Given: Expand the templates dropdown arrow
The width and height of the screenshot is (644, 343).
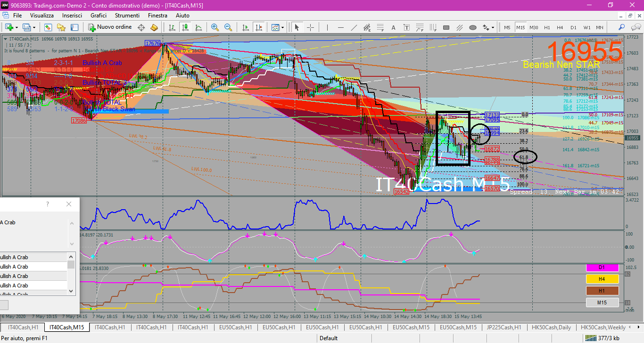Looking at the screenshot, I should point(282,27).
